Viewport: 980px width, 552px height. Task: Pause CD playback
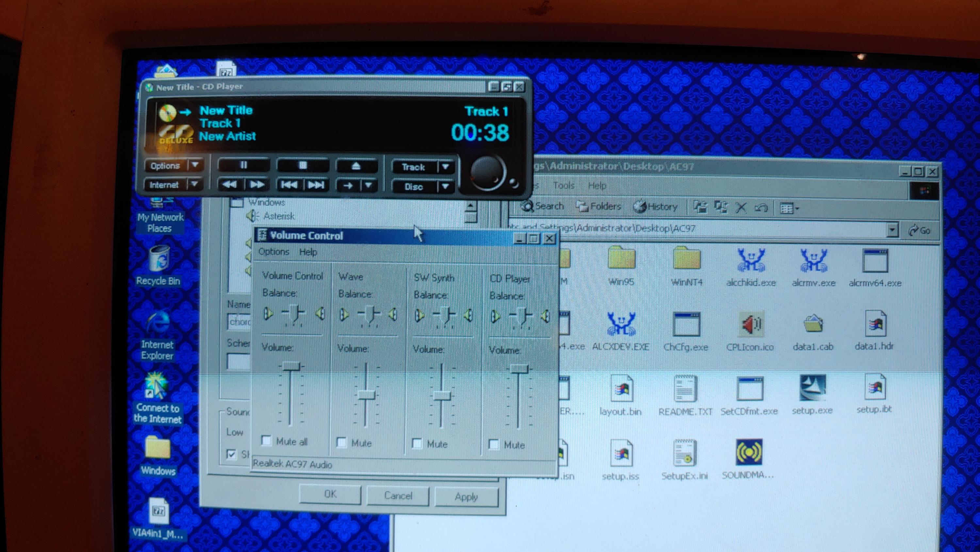tap(243, 165)
